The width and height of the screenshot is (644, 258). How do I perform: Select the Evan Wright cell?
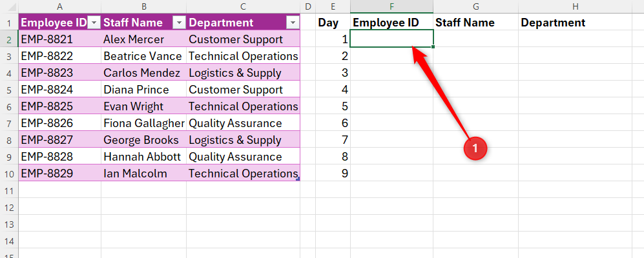[x=144, y=106]
